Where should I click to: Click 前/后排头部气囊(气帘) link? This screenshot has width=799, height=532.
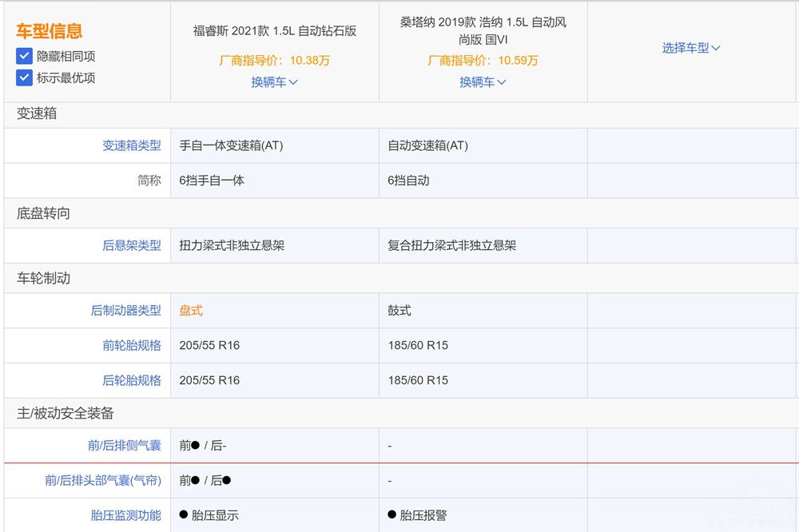click(x=102, y=480)
